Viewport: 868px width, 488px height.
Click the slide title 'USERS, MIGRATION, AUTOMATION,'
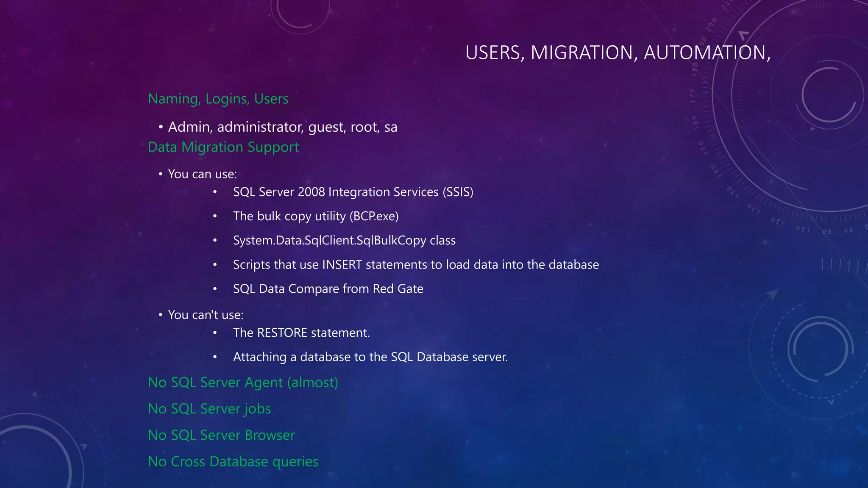point(618,53)
